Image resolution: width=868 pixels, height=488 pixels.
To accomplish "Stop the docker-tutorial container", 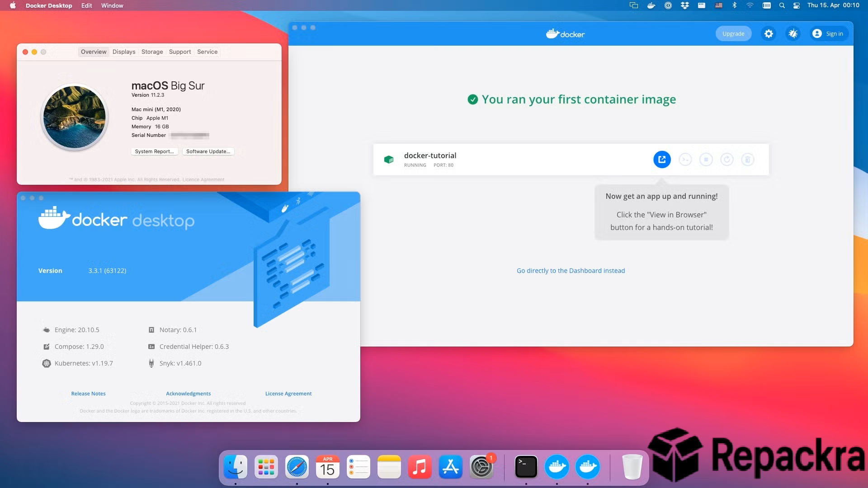I will click(706, 160).
